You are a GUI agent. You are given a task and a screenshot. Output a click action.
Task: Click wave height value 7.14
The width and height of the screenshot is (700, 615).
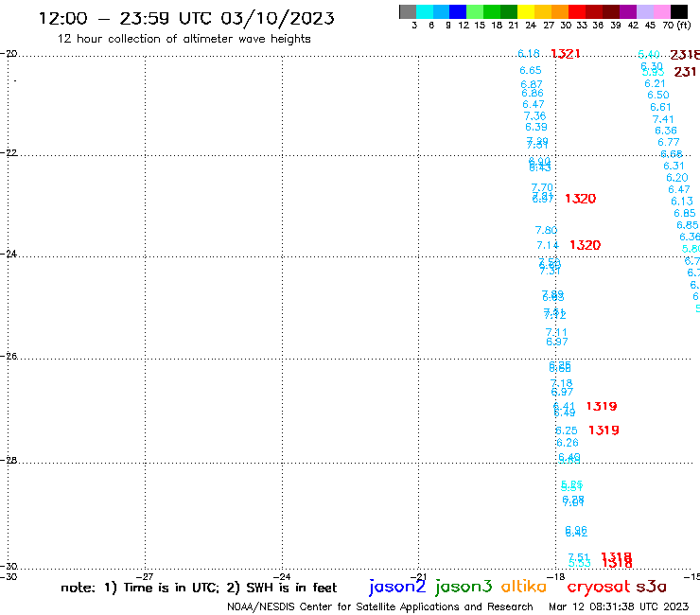(548, 245)
